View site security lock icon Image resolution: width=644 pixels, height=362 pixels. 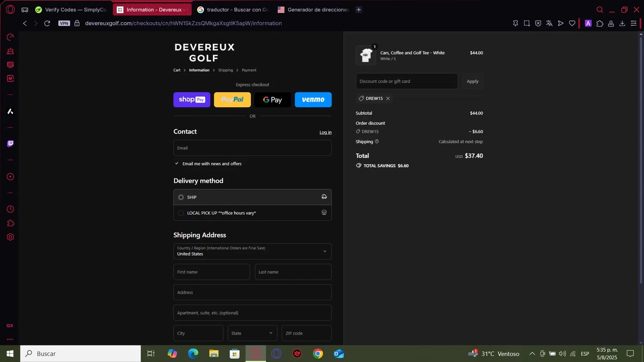click(77, 23)
